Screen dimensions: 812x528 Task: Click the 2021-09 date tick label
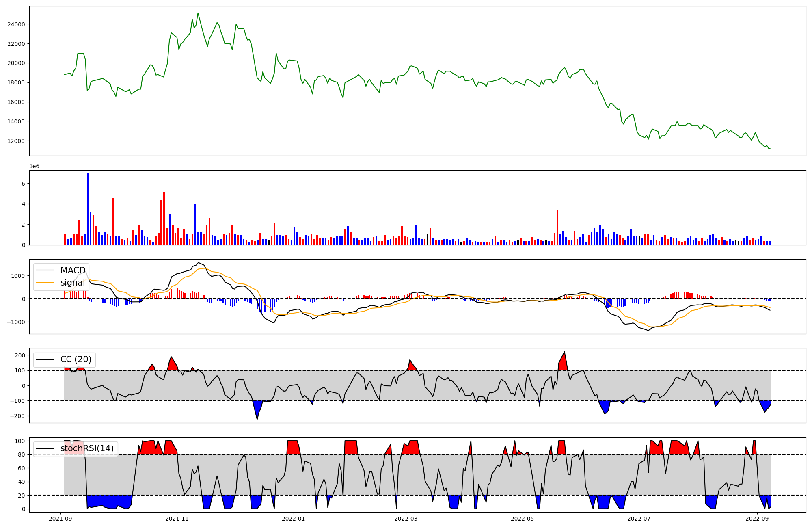pyautogui.click(x=60, y=519)
